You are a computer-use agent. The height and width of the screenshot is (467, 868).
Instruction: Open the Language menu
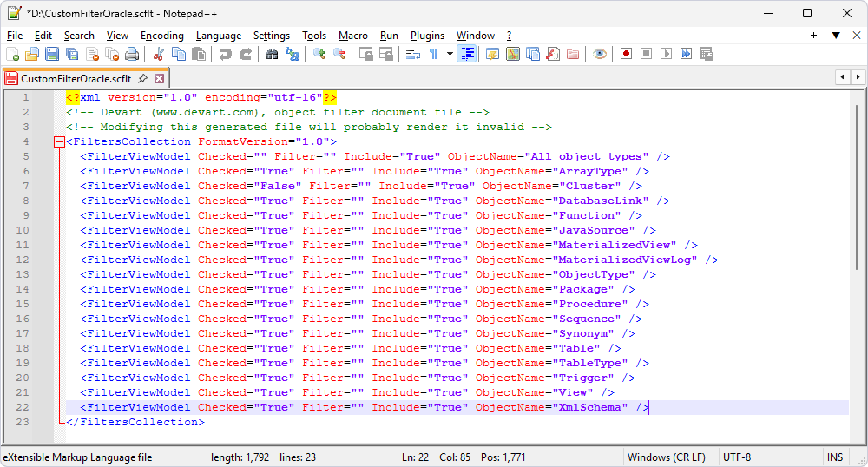(219, 36)
